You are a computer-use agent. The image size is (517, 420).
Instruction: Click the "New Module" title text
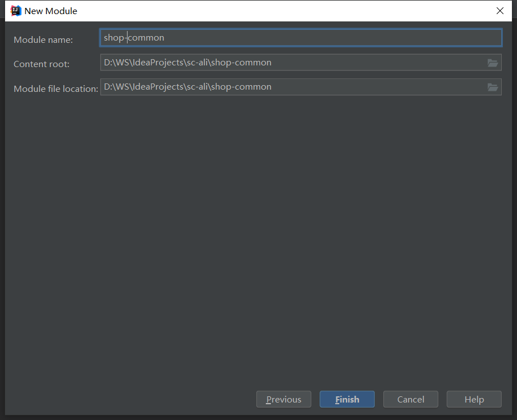(51, 11)
